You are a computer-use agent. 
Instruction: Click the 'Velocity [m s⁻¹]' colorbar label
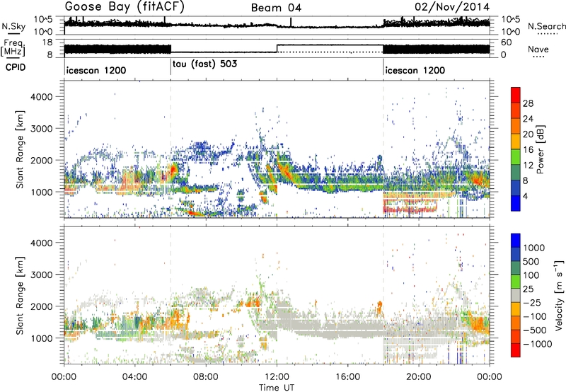point(559,295)
